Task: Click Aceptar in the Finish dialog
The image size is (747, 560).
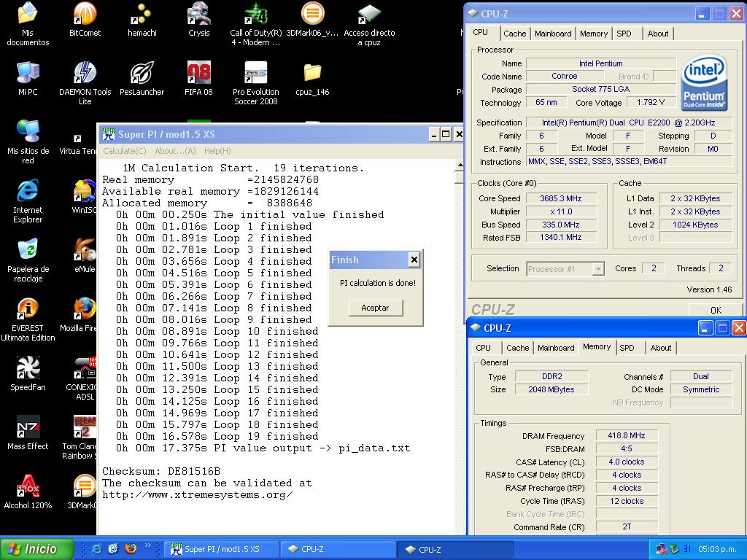Action: (x=376, y=308)
